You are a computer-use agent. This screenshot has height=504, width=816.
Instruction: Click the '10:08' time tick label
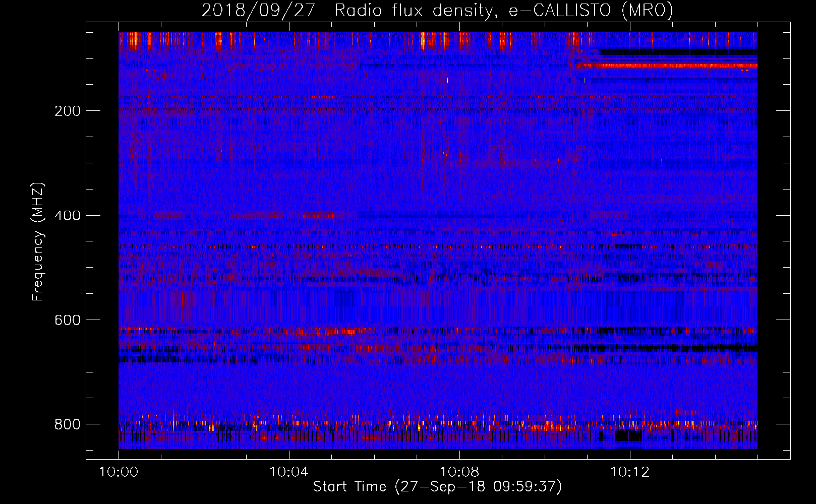point(459,472)
